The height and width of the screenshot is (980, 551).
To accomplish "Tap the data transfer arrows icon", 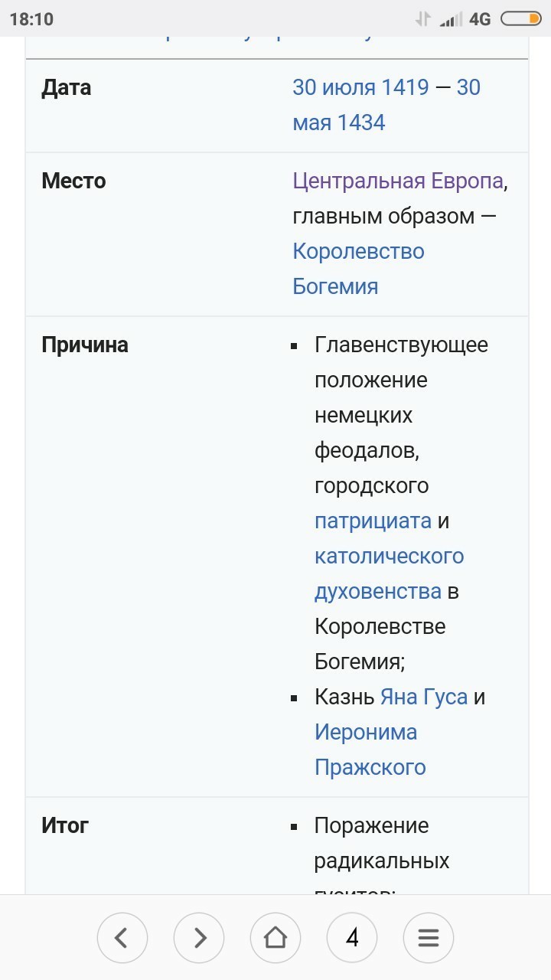I will point(422,19).
